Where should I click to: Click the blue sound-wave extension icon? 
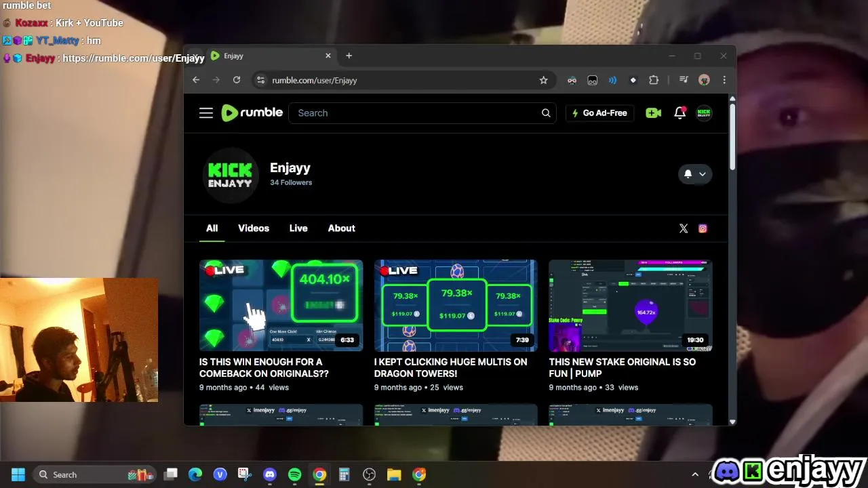coord(612,80)
